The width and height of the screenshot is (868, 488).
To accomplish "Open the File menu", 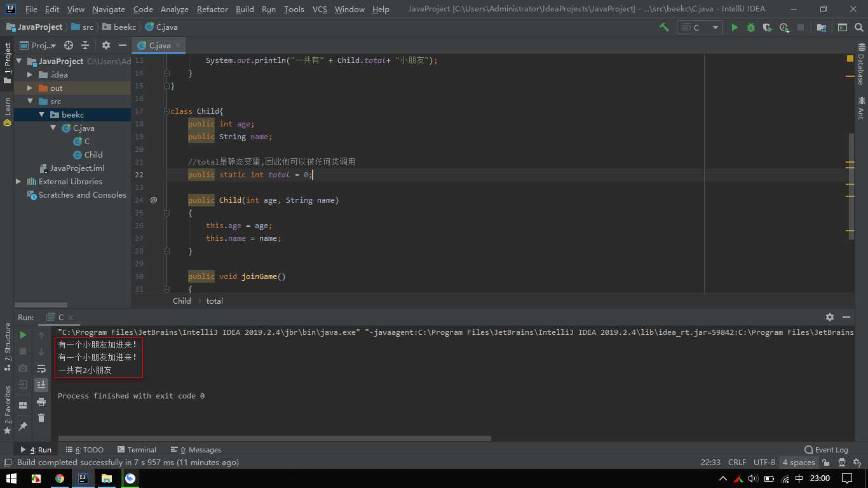I will [x=31, y=9].
